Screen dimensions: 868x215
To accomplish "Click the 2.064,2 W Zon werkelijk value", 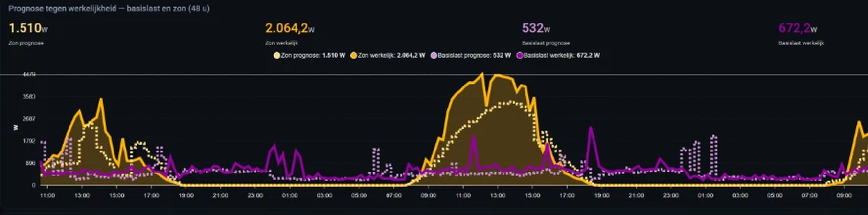I will (290, 28).
